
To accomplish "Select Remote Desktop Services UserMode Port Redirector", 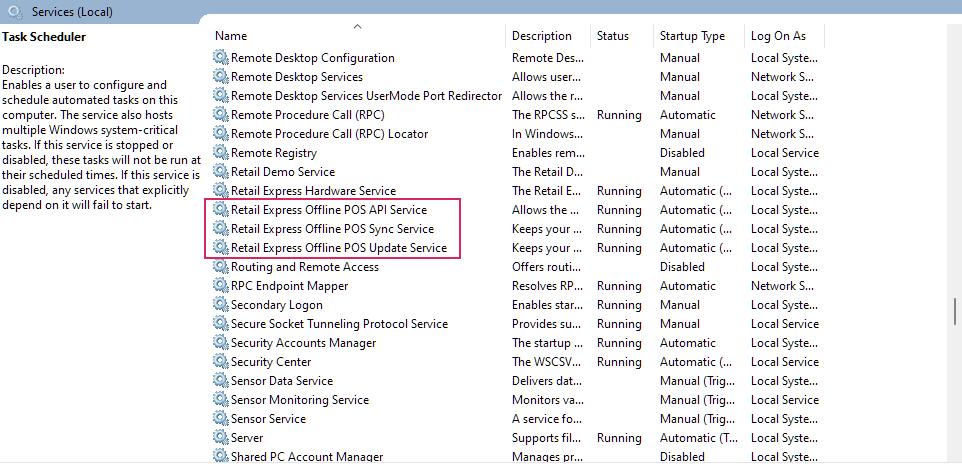I will (x=366, y=96).
